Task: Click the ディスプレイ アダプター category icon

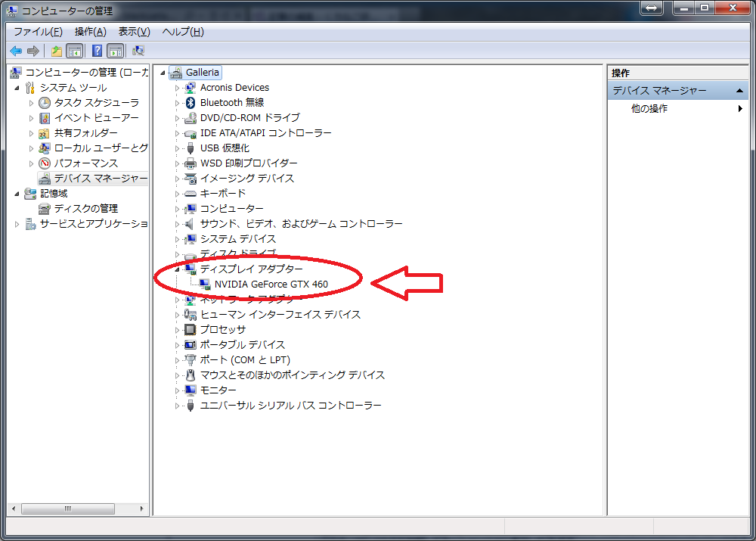Action: pos(191,269)
